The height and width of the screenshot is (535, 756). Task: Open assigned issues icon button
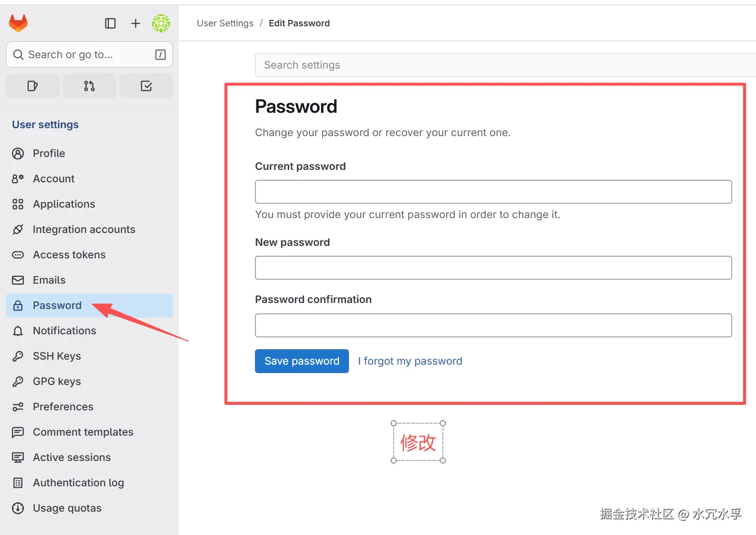pos(33,86)
